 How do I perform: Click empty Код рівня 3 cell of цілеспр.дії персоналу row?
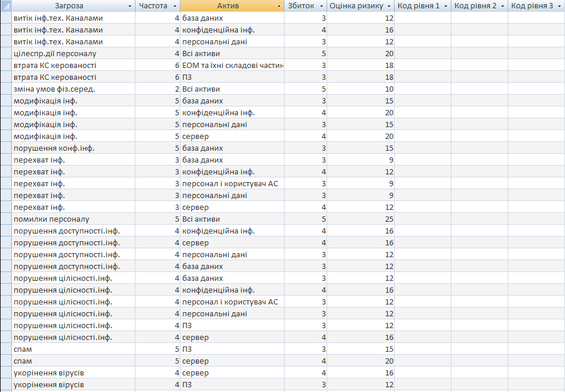click(536, 54)
